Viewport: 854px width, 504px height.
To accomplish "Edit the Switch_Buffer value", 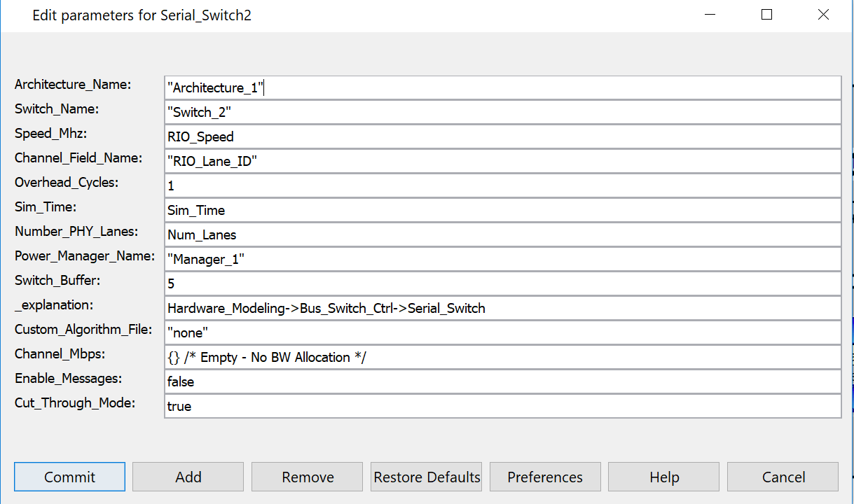I will pyautogui.click(x=502, y=283).
